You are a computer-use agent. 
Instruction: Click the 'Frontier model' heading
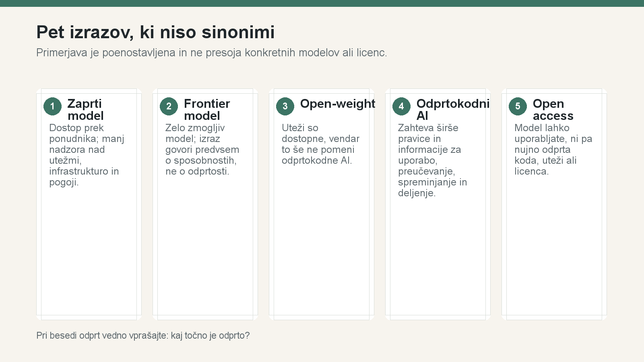207,109
